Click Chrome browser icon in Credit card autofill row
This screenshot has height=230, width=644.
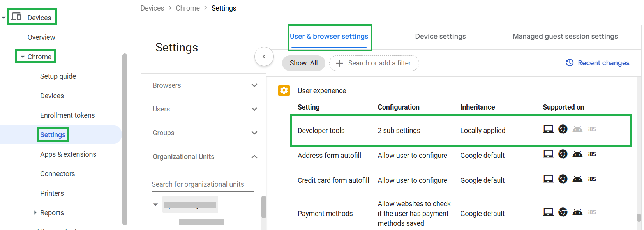(x=563, y=179)
